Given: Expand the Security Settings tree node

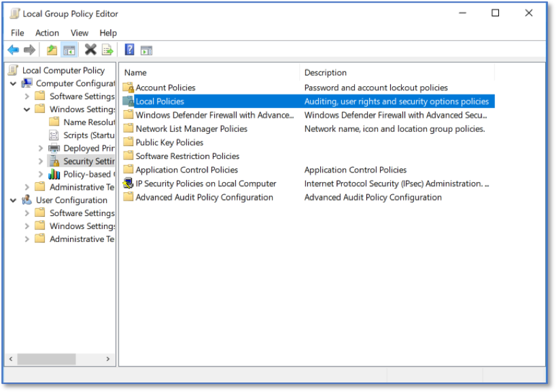Looking at the screenshot, I should (40, 161).
